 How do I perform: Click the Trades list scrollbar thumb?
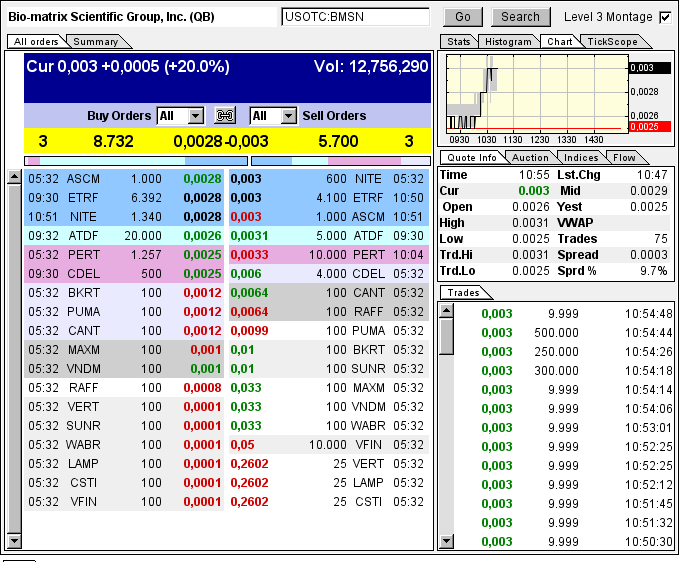tap(446, 337)
